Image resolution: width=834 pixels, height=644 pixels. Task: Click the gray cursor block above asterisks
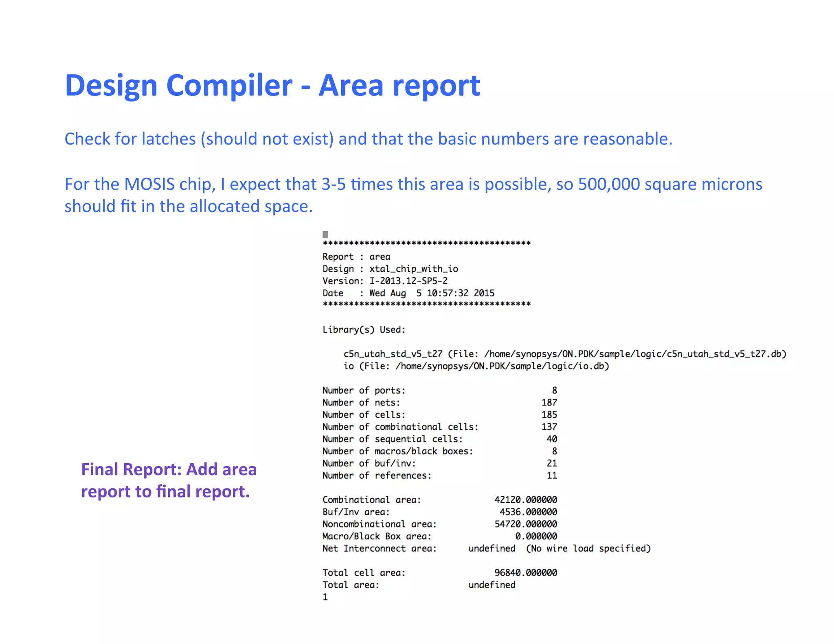click(x=325, y=234)
